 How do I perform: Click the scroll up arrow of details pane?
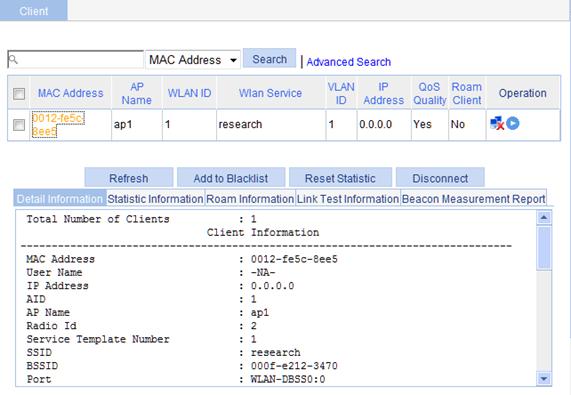(544, 218)
